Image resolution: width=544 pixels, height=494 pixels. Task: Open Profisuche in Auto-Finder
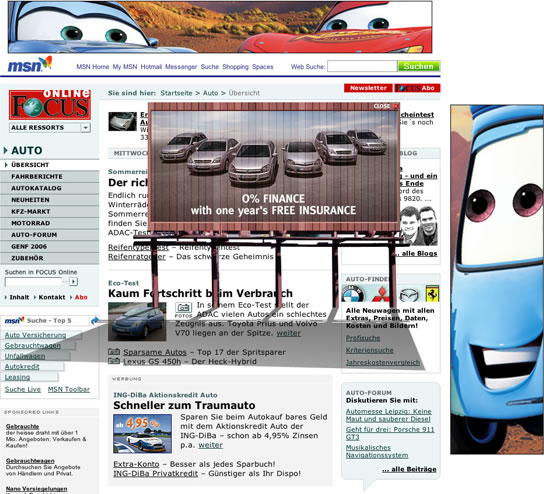click(363, 338)
